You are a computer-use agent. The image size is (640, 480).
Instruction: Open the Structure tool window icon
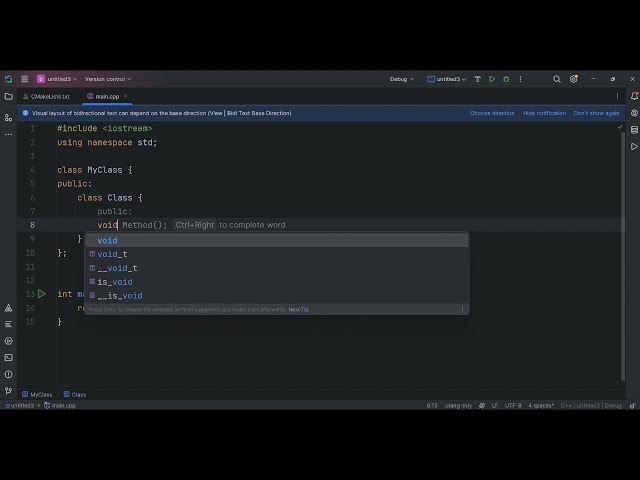pos(8,118)
